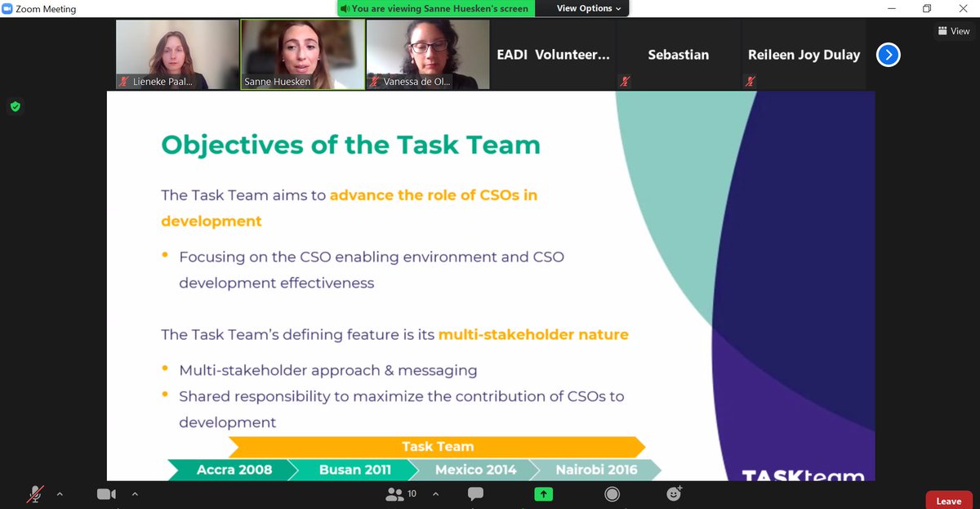Leave the meeting
This screenshot has height=509, width=980.
click(948, 500)
